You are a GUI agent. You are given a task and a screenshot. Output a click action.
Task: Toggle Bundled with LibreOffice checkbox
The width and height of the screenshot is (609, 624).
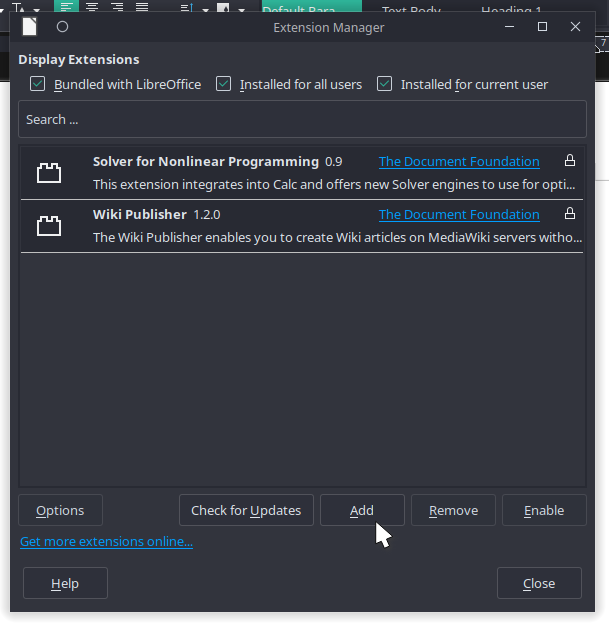37,84
